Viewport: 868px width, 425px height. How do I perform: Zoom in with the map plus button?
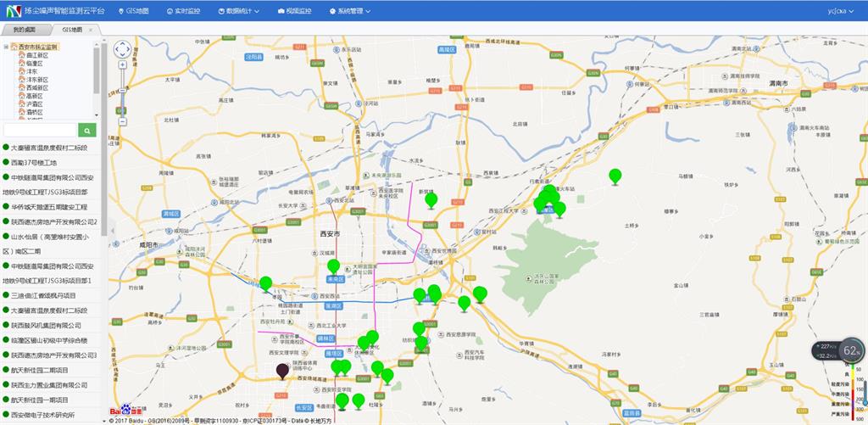(122, 64)
